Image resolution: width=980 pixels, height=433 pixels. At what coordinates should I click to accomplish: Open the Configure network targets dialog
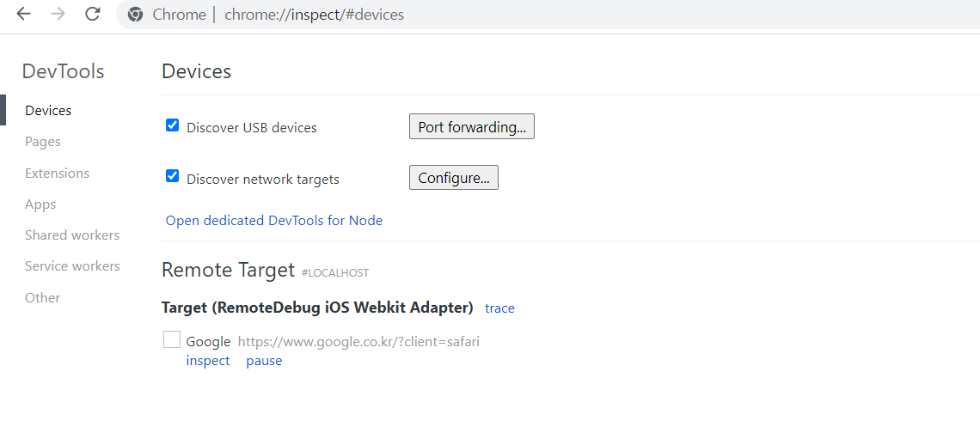454,178
